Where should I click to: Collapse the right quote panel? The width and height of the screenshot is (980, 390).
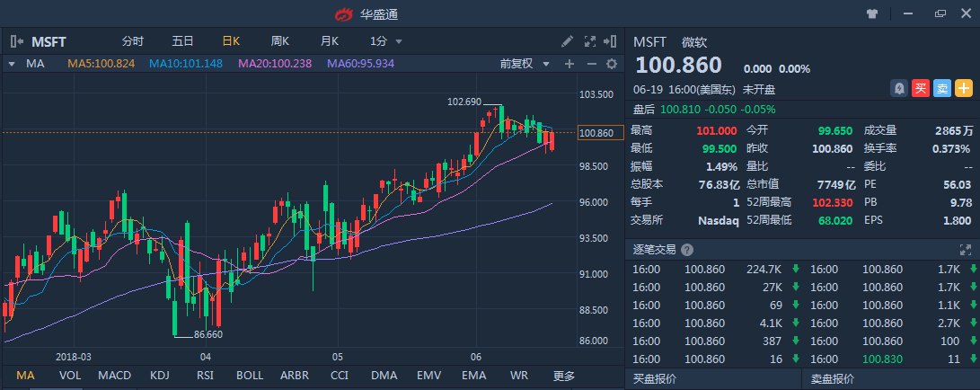(610, 42)
